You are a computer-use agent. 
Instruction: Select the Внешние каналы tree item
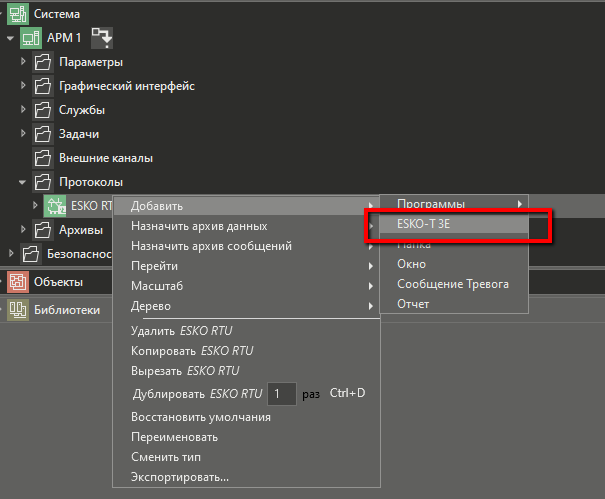pyautogui.click(x=107, y=158)
